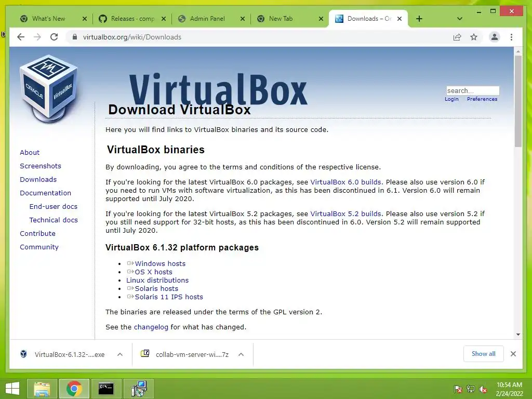
Task: Reload the VirtualBox Downloads page
Action: pos(54,37)
